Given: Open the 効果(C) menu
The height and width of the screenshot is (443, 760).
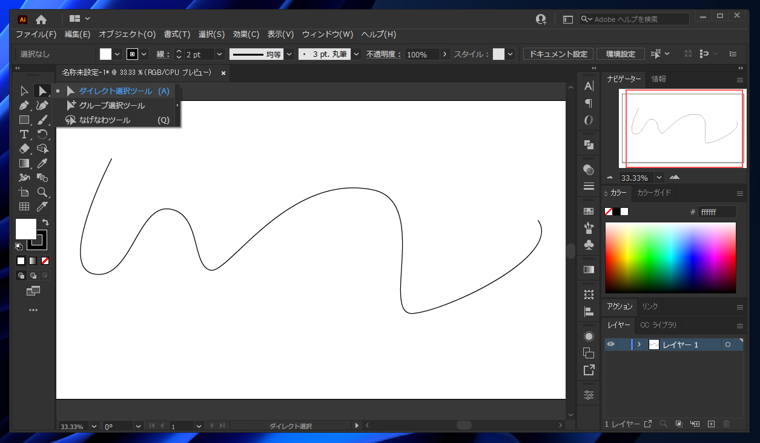Looking at the screenshot, I should (246, 34).
